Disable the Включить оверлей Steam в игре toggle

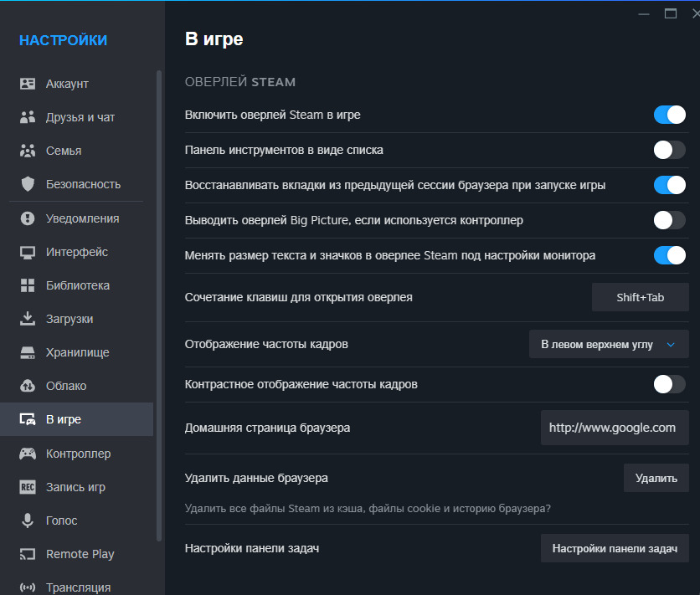(670, 115)
